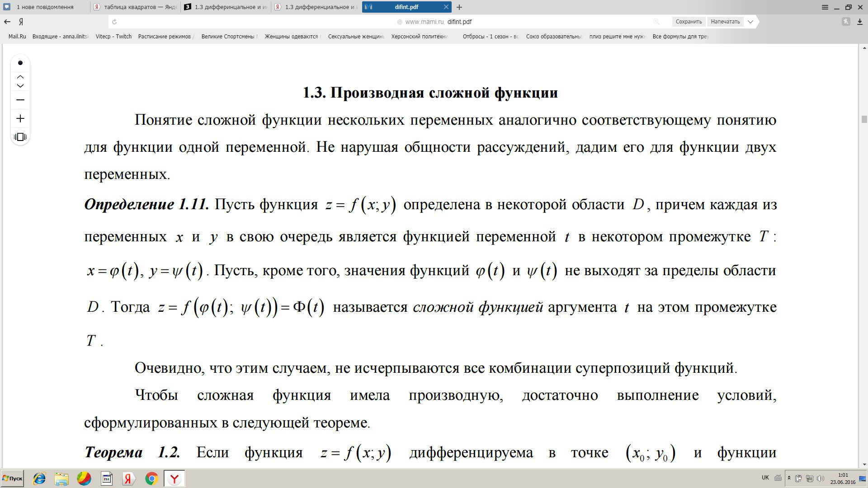This screenshot has width=868, height=488.
Task: Open the Mail.Ru bookmark
Action: pos(17,37)
